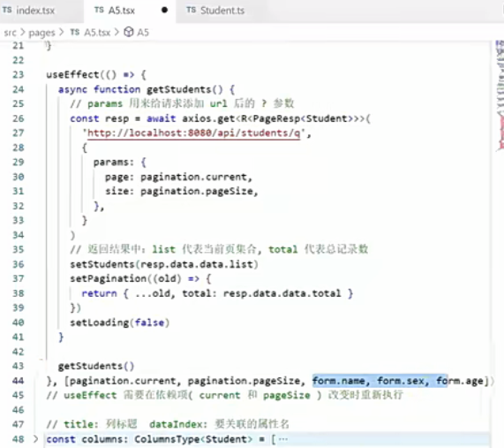
Task: Click the TS icon on Student.ts tab
Action: click(x=191, y=10)
